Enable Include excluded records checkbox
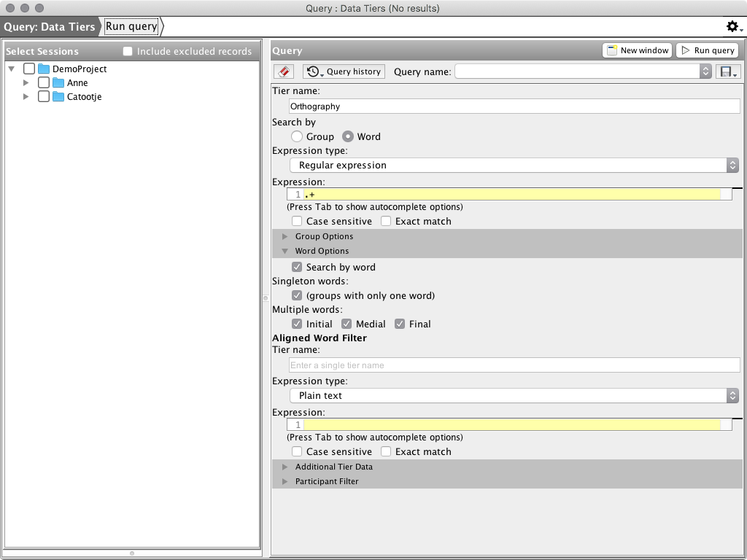Image resolution: width=747 pixels, height=560 pixels. 128,52
